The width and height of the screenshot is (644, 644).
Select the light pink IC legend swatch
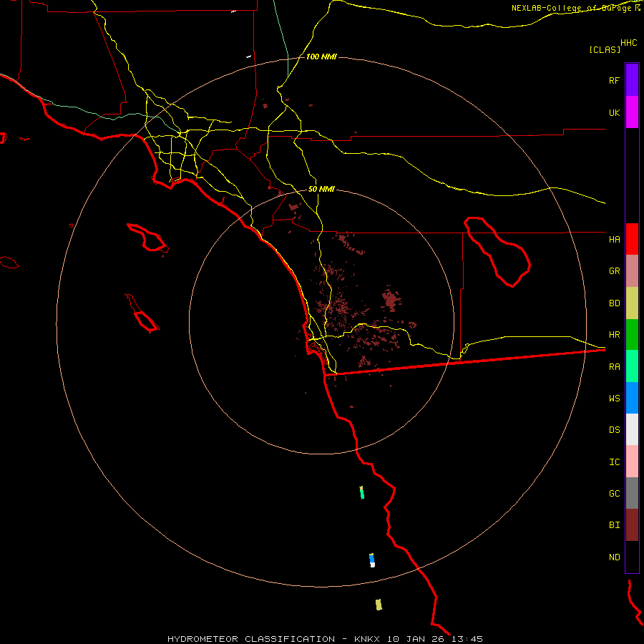point(632,462)
